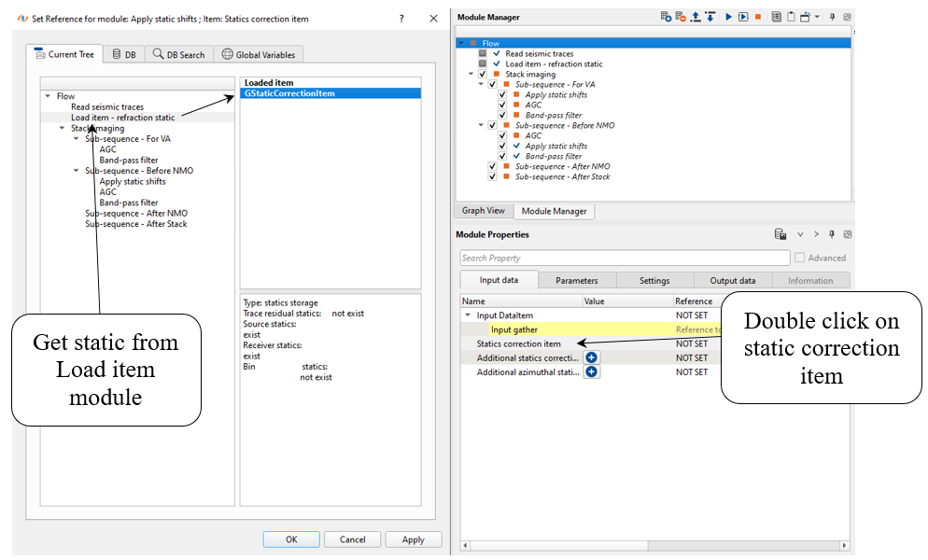Collapse the Sub-sequence - For VA node in dialog tree

(77, 139)
